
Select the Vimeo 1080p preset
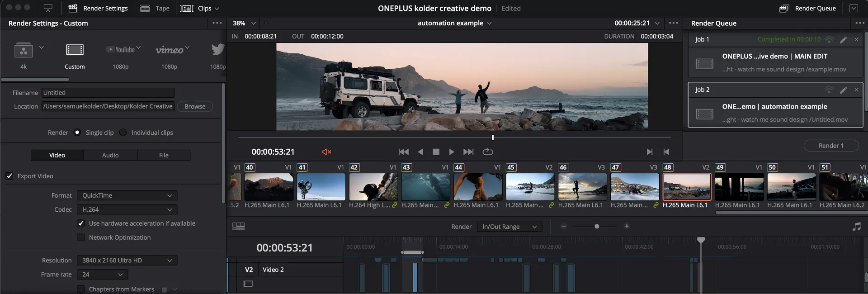(170, 50)
